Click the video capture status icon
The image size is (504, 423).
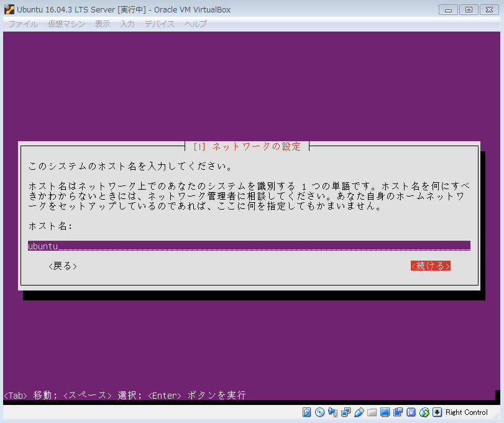pyautogui.click(x=398, y=412)
